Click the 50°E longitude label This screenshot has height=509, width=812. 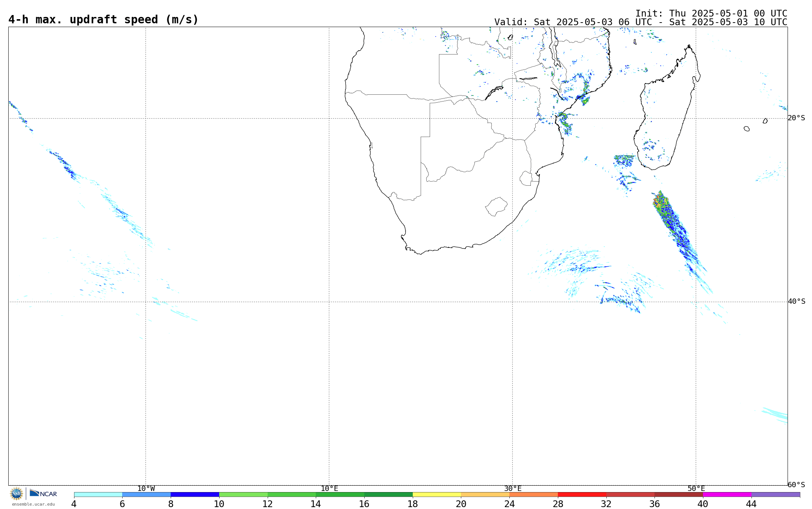click(696, 489)
